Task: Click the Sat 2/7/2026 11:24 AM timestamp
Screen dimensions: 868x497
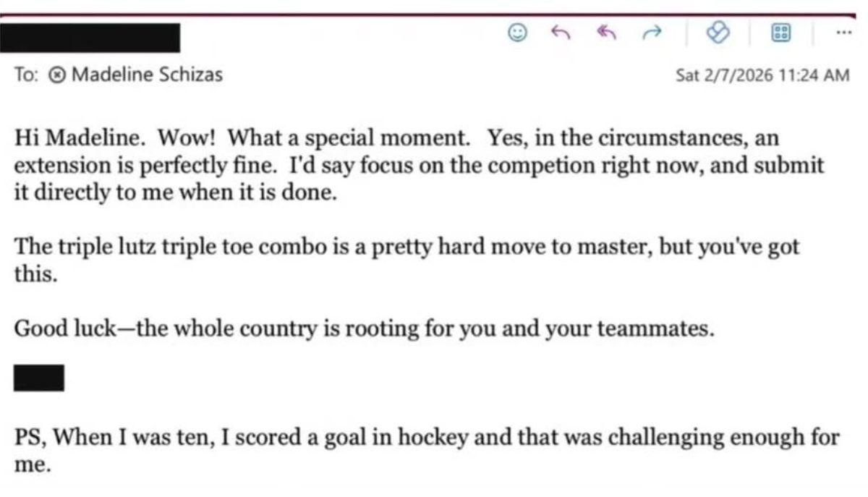Action: click(762, 75)
